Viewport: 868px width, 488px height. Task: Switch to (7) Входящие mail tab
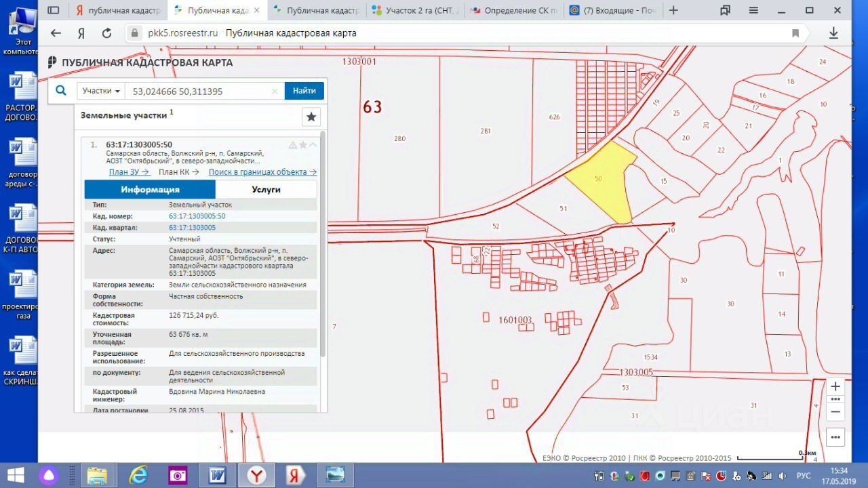pyautogui.click(x=613, y=10)
